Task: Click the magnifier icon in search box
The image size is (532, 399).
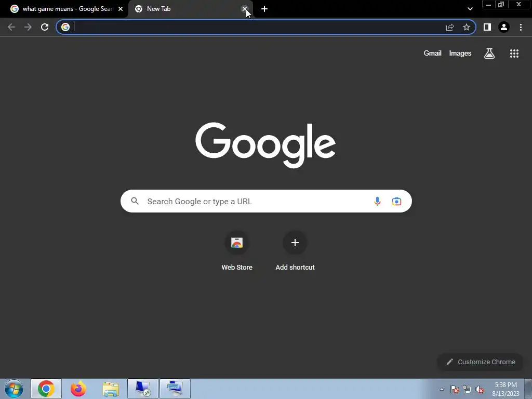Action: [x=135, y=201]
